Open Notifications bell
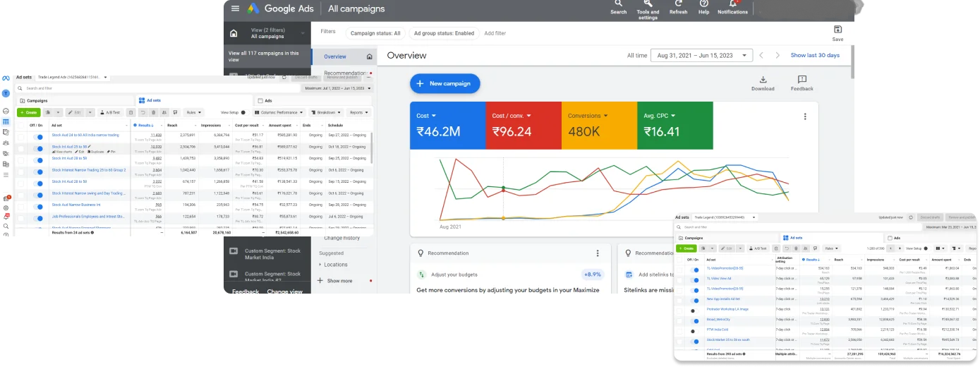 [732, 4]
